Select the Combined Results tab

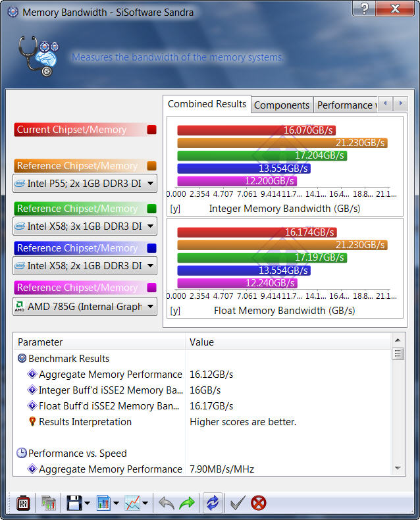pyautogui.click(x=207, y=104)
